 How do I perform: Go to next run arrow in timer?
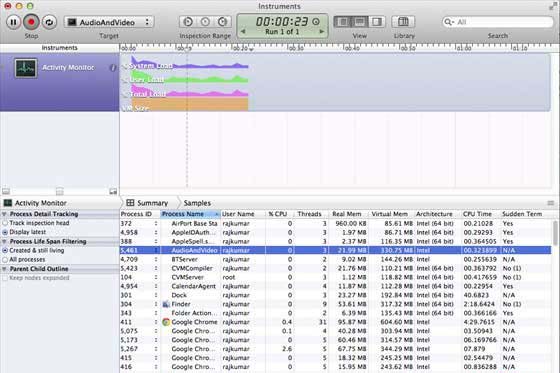pos(321,31)
